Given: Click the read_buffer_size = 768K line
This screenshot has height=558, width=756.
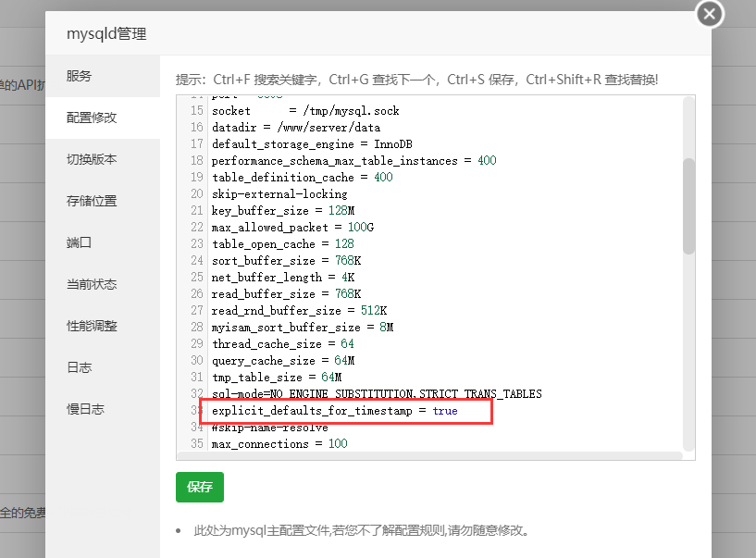Looking at the screenshot, I should (x=287, y=294).
